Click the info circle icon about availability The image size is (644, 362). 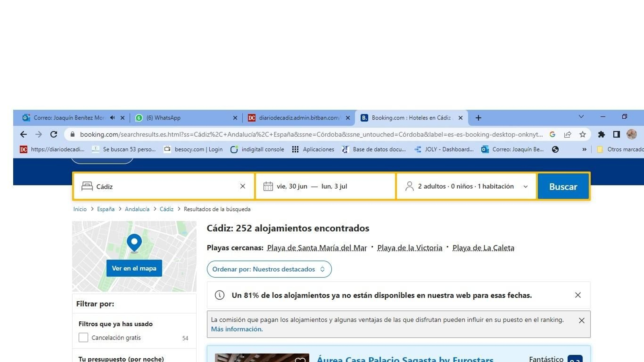point(219,295)
